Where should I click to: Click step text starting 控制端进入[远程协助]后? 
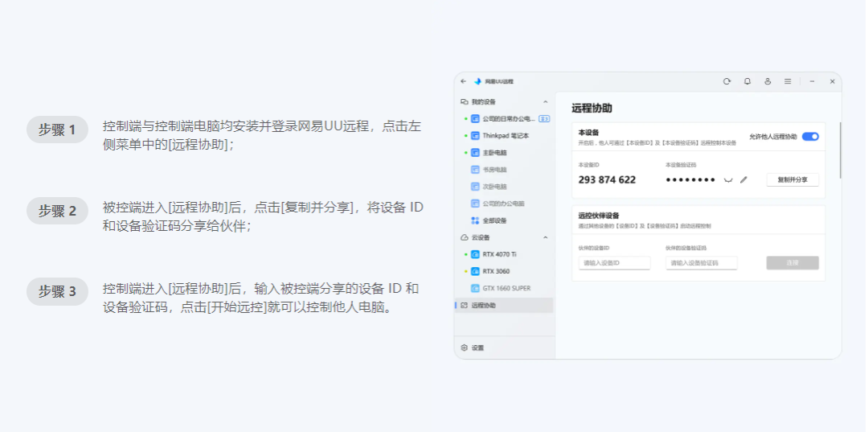pos(260,298)
